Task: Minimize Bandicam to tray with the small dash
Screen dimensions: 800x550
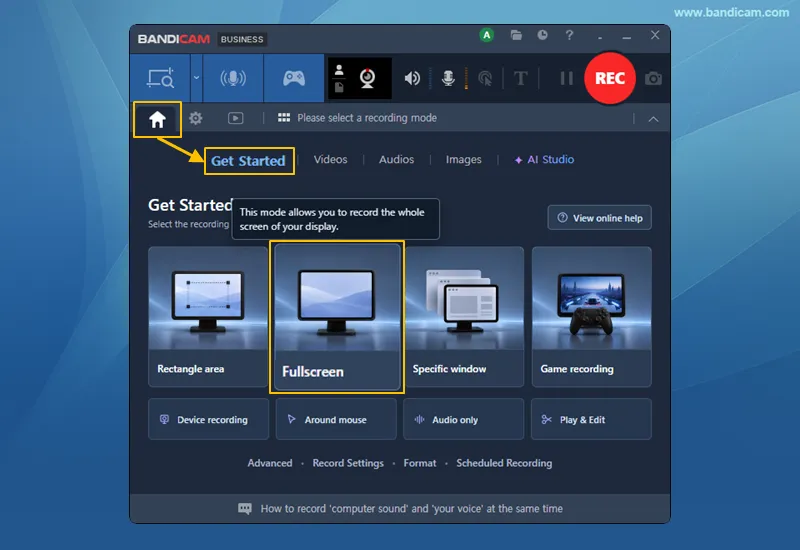Action: coord(600,37)
